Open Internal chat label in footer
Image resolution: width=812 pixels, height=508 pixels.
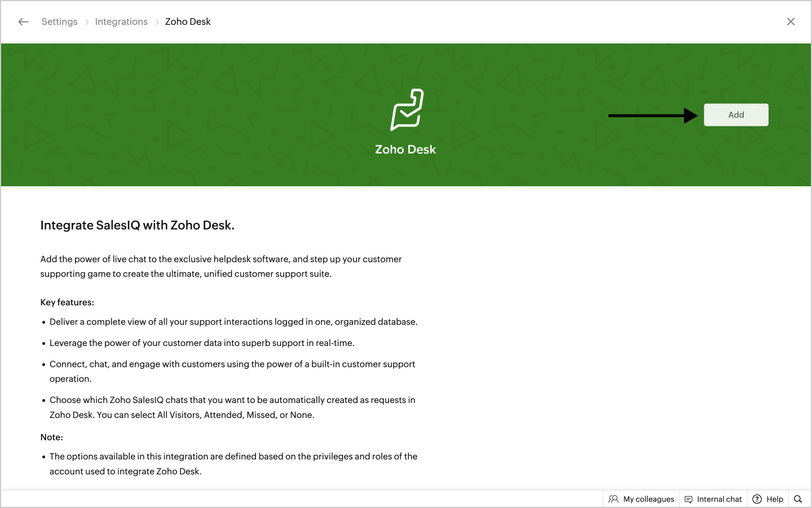720,499
